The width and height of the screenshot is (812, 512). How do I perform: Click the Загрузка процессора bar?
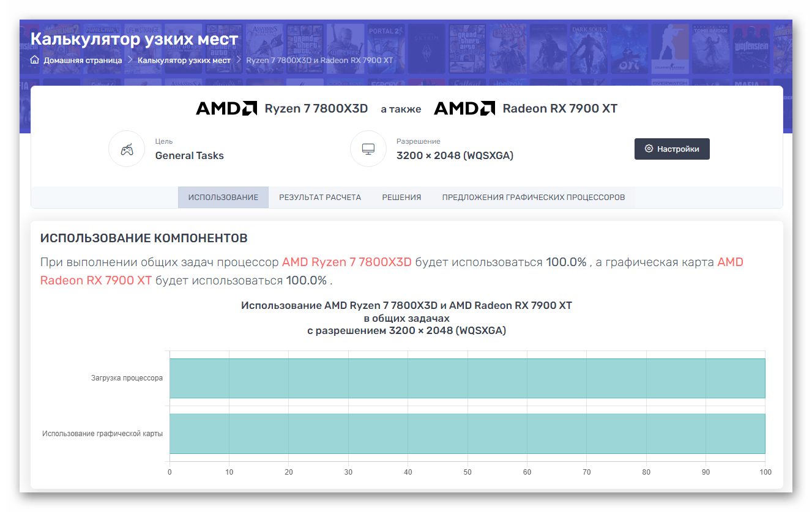click(467, 378)
